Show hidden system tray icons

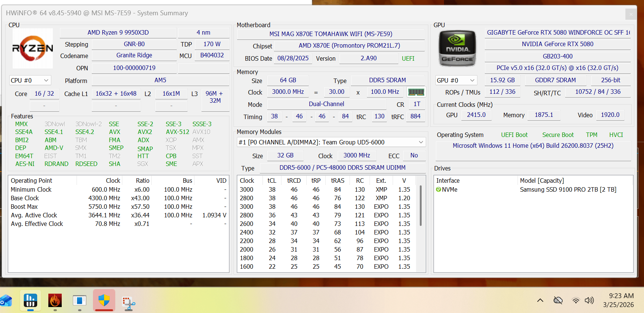click(540, 300)
